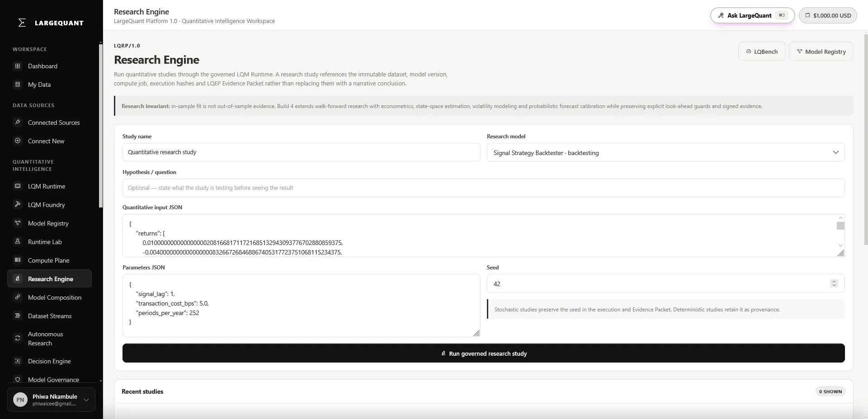The height and width of the screenshot is (419, 868).
Task: Click the Seed stepper arrows
Action: point(834,283)
